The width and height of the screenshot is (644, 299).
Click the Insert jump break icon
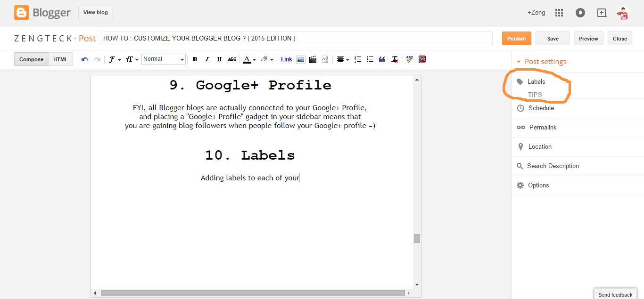pos(325,59)
